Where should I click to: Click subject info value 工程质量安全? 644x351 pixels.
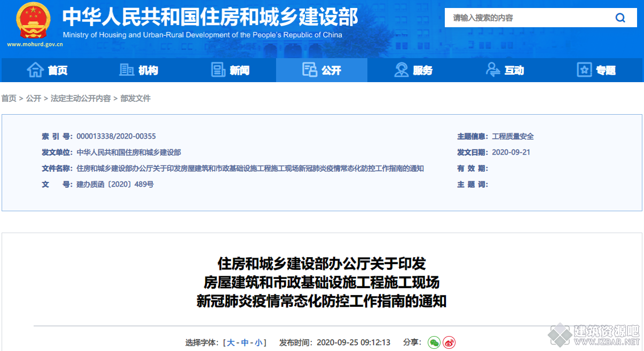513,137
